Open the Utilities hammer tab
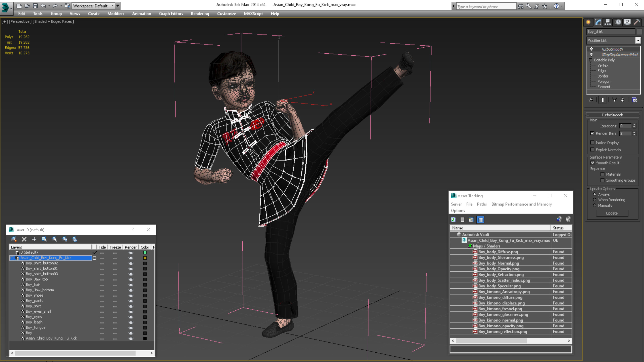The height and width of the screenshot is (362, 644). [637, 22]
